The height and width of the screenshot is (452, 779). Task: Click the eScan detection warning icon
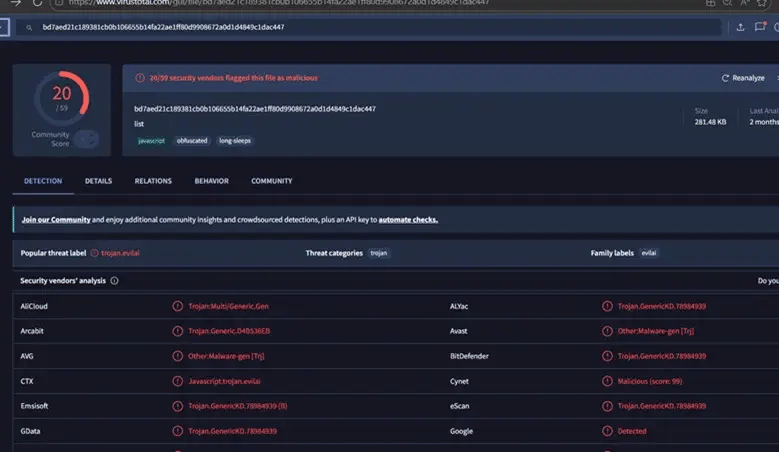(607, 406)
